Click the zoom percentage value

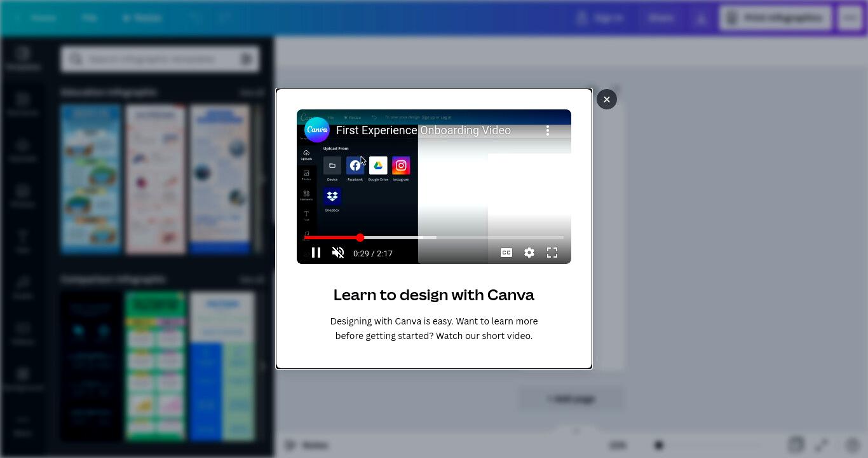tap(618, 445)
